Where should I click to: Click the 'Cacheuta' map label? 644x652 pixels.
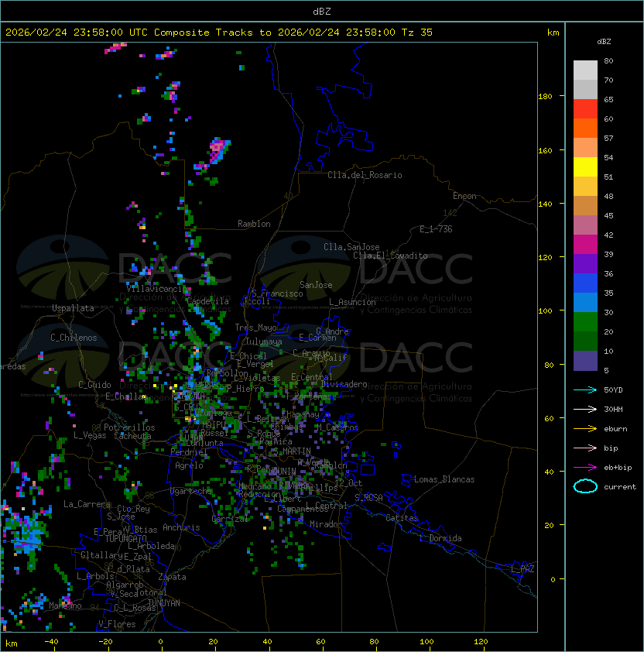click(132, 436)
